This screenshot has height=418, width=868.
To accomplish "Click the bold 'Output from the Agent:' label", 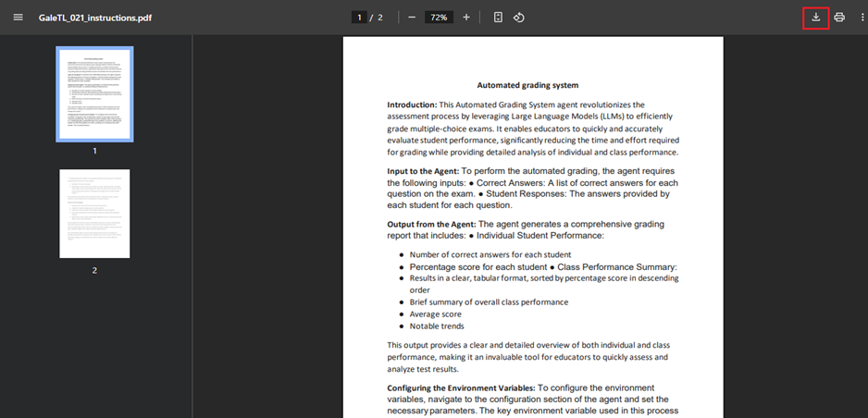I will click(x=431, y=225).
